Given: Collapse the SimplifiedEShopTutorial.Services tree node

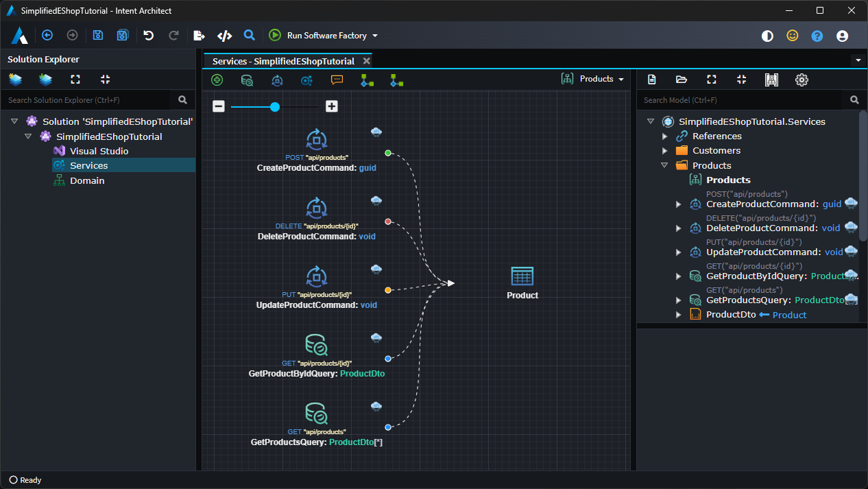Looking at the screenshot, I should pos(651,121).
